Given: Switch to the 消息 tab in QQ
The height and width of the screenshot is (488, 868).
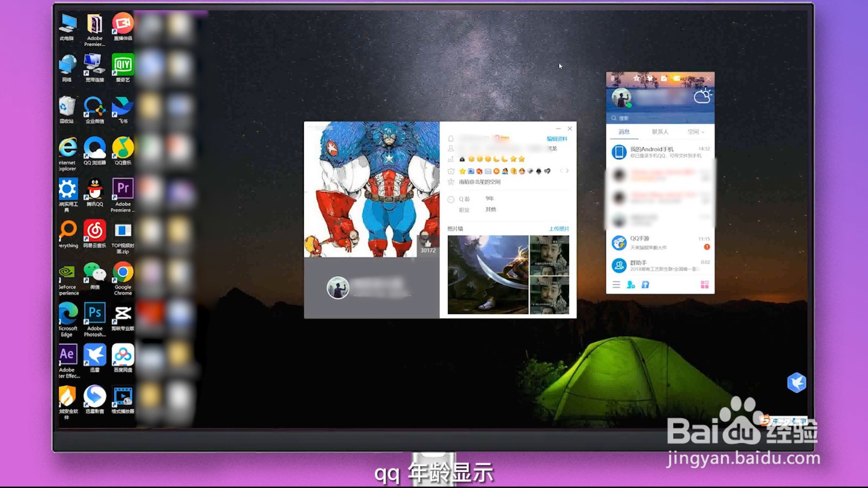Looking at the screenshot, I should pyautogui.click(x=624, y=132).
